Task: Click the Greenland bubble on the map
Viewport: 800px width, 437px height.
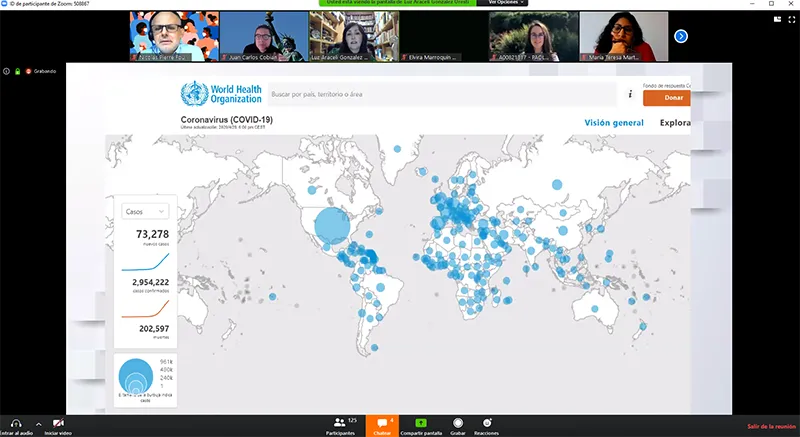Action: (x=397, y=149)
